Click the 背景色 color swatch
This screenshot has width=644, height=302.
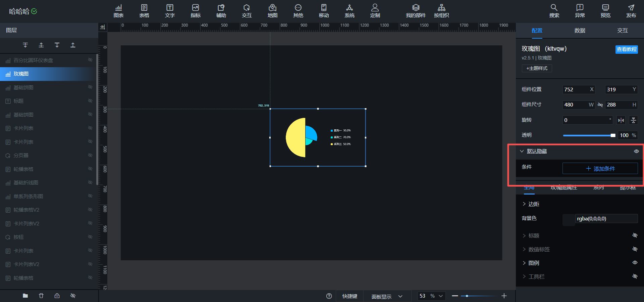[569, 220]
